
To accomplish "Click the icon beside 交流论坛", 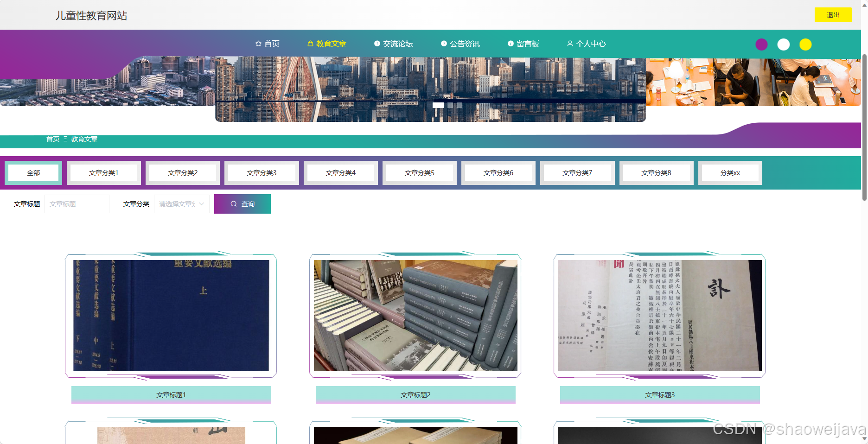I will coord(377,44).
